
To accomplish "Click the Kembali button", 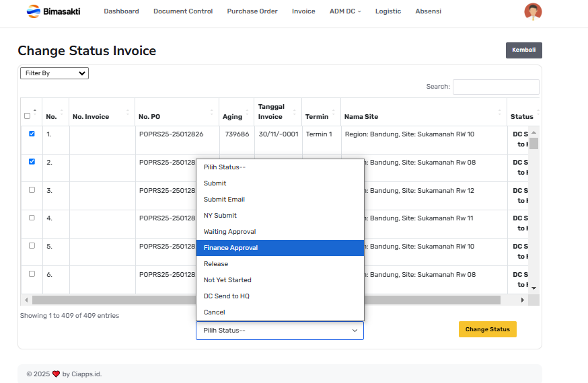I will coord(523,50).
